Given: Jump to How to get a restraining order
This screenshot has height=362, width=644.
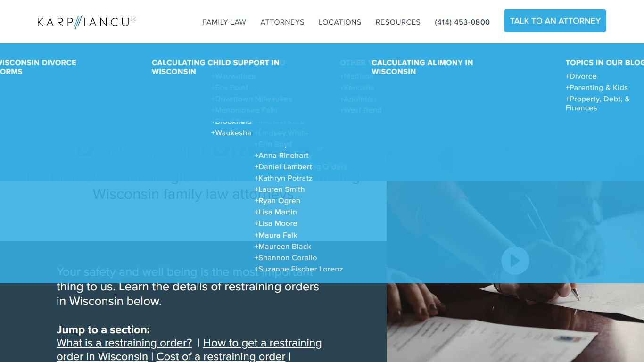Looking at the screenshot, I should click(189, 350).
